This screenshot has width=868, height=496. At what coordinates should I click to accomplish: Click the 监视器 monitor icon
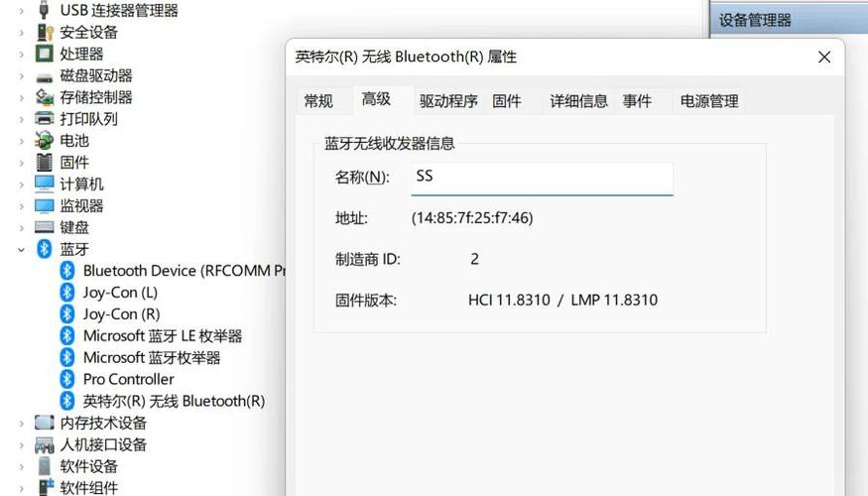[45, 206]
